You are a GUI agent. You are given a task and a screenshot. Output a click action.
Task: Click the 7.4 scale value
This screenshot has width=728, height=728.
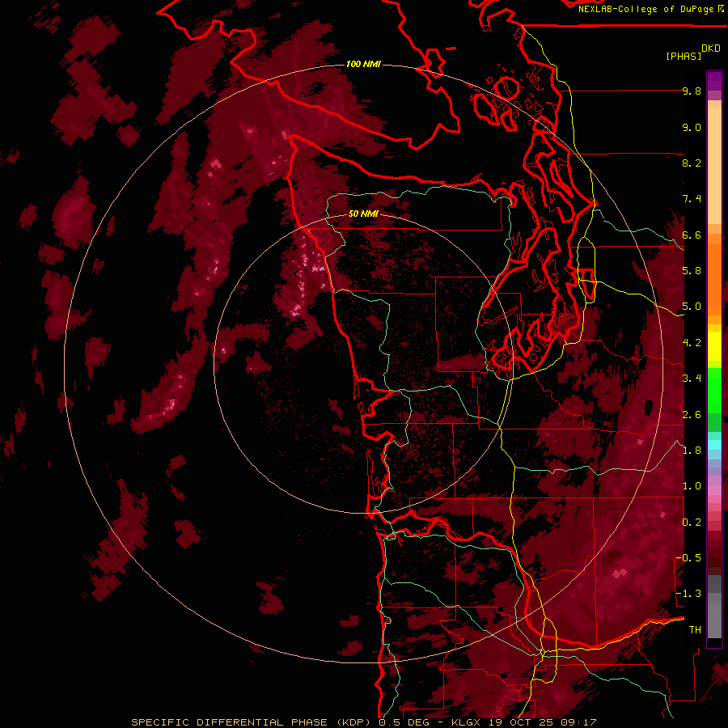[692, 199]
